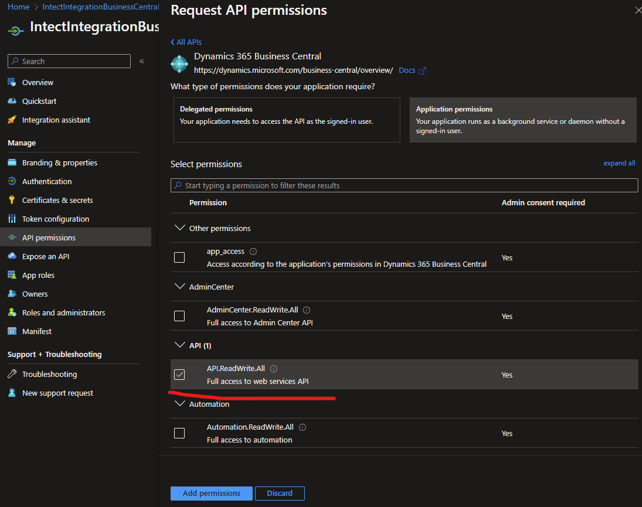Screen dimensions: 642x507
Task: Collapse the Automation permissions group
Action: (180, 403)
